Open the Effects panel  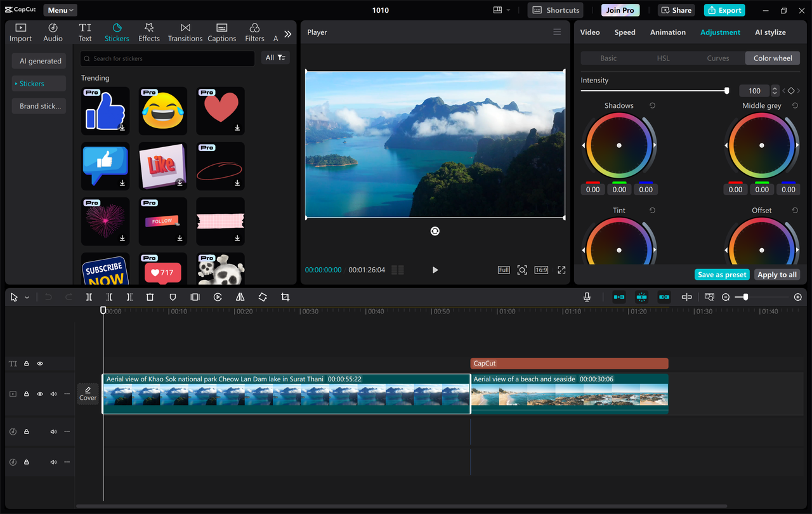tap(149, 32)
